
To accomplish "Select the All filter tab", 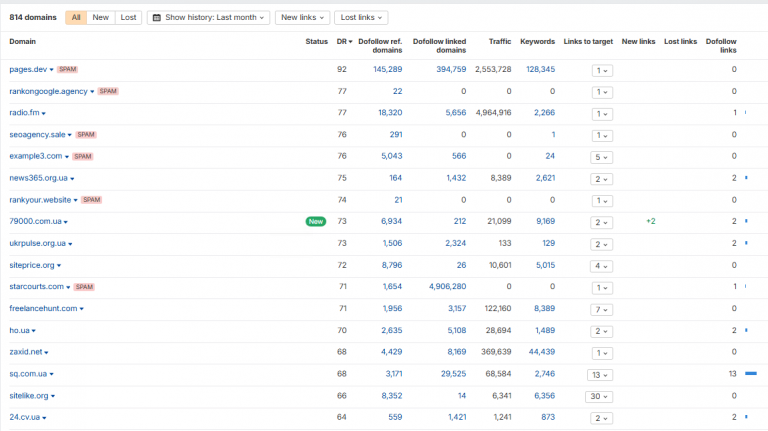I will pos(76,18).
